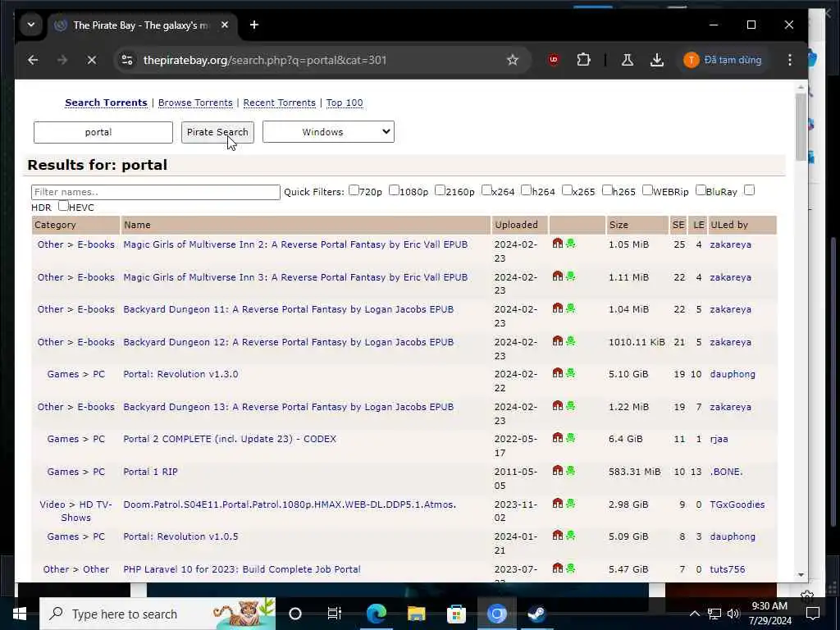Click the search box containing portal

(103, 132)
